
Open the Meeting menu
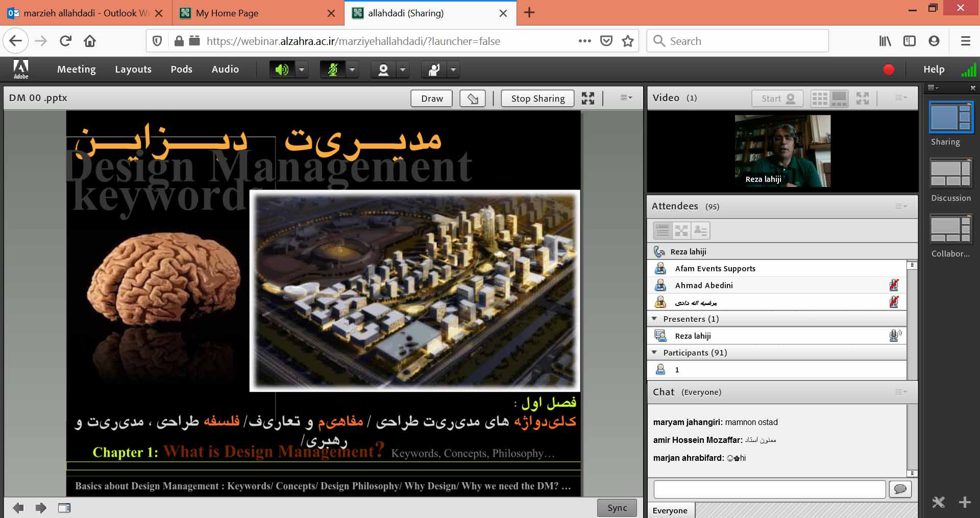[77, 69]
